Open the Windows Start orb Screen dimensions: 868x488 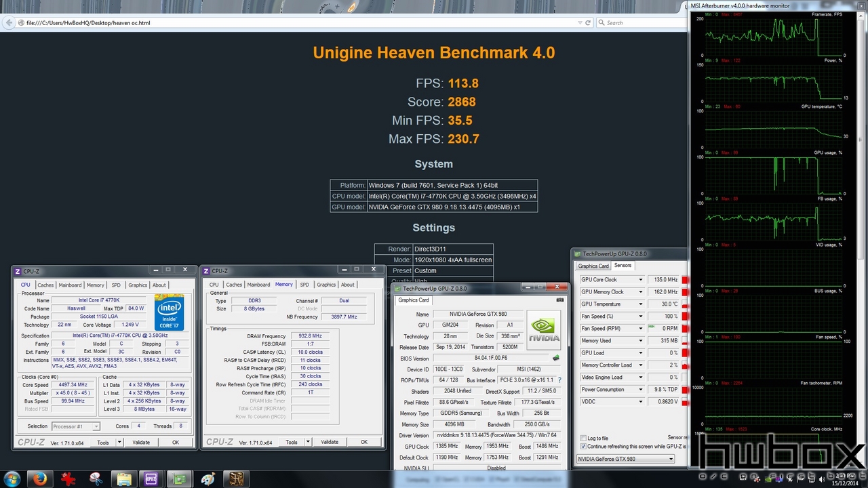(x=12, y=479)
